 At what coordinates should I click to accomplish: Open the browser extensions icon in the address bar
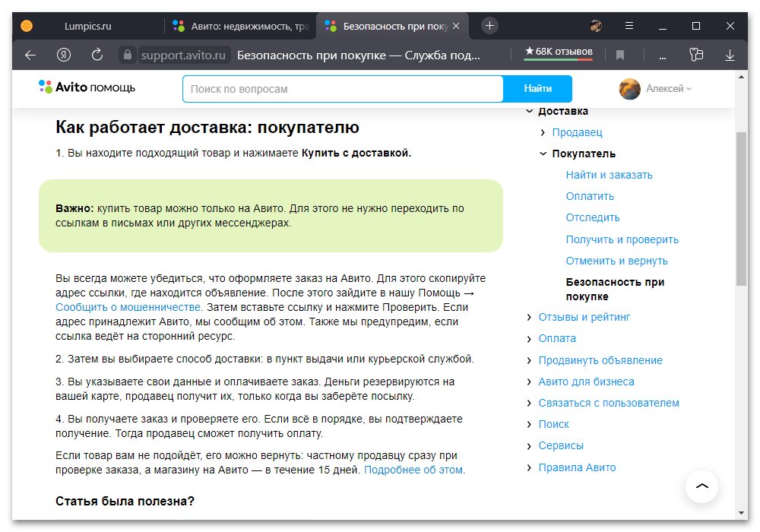(x=696, y=55)
